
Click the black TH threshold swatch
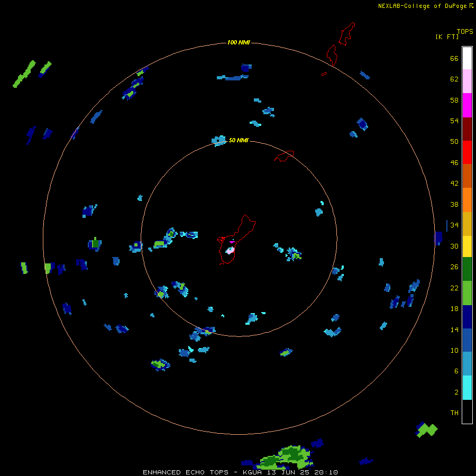click(x=467, y=411)
